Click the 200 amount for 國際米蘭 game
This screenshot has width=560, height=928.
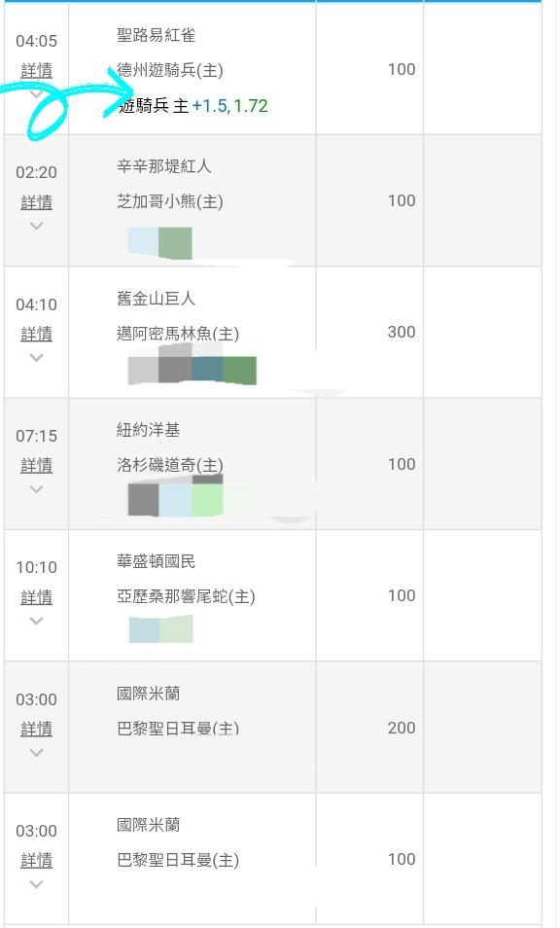tap(401, 728)
